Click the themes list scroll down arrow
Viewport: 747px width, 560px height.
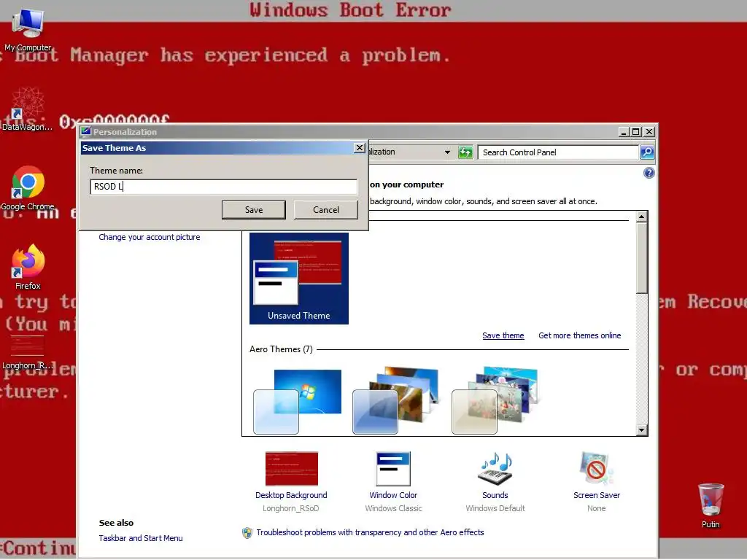coord(642,430)
